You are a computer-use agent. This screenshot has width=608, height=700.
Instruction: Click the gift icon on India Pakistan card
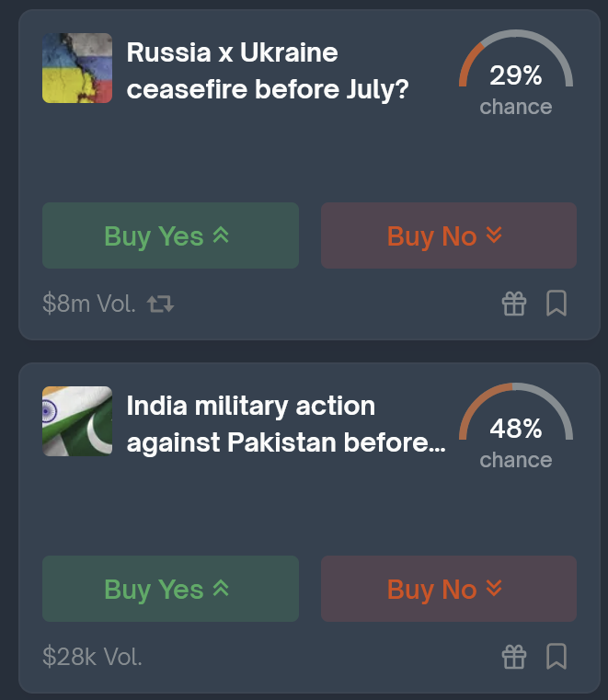pyautogui.click(x=514, y=657)
